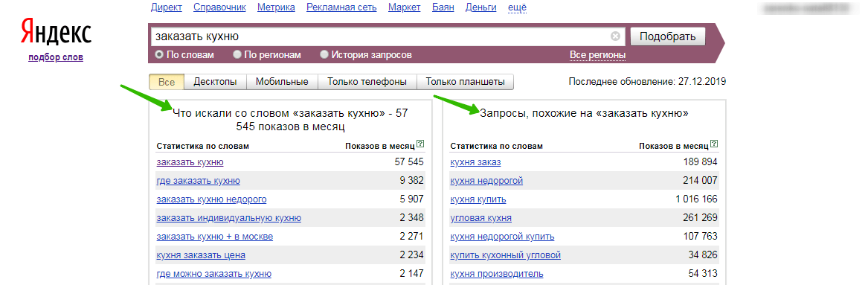868x285 pixels.
Task: Click the value '54 313'
Action: point(703,274)
